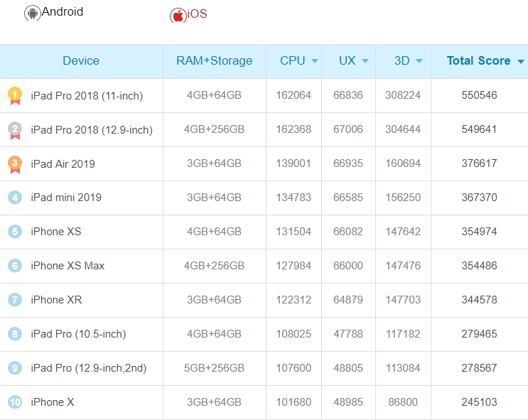Click total score 344578
This screenshot has height=420, width=528.
point(479,300)
